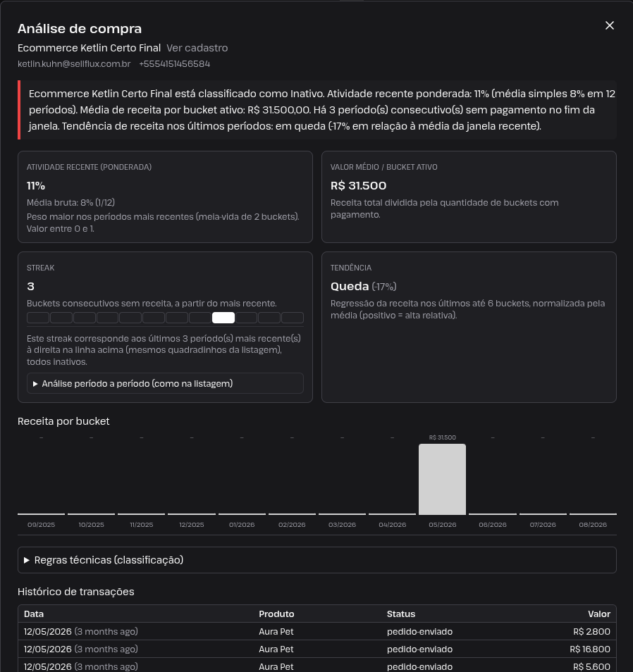
Task: Select the 12/2025 bucket label
Action: click(192, 525)
